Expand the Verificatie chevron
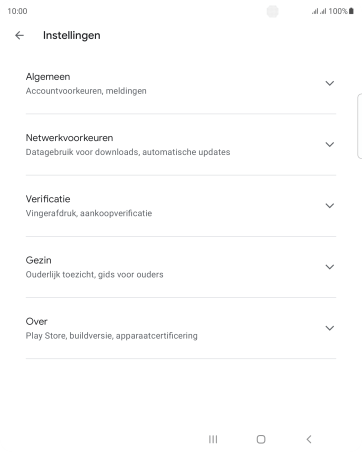The width and height of the screenshot is (362, 452). click(x=330, y=206)
